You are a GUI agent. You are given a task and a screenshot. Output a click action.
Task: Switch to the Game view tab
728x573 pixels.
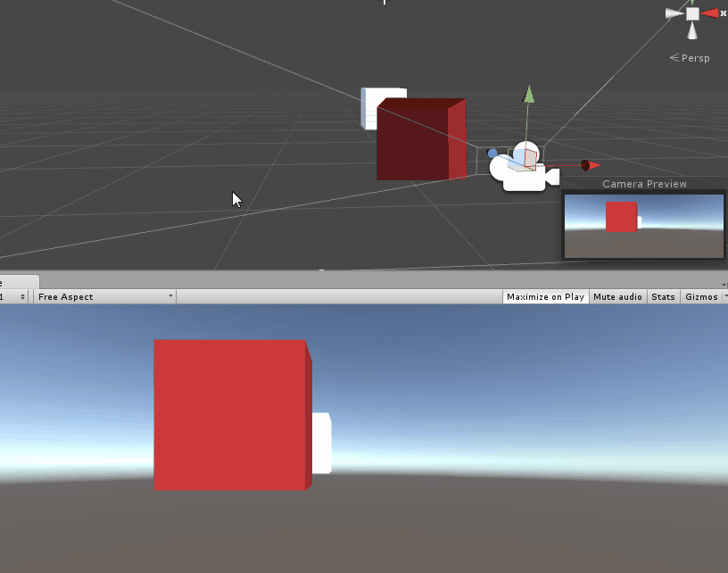(x=18, y=280)
